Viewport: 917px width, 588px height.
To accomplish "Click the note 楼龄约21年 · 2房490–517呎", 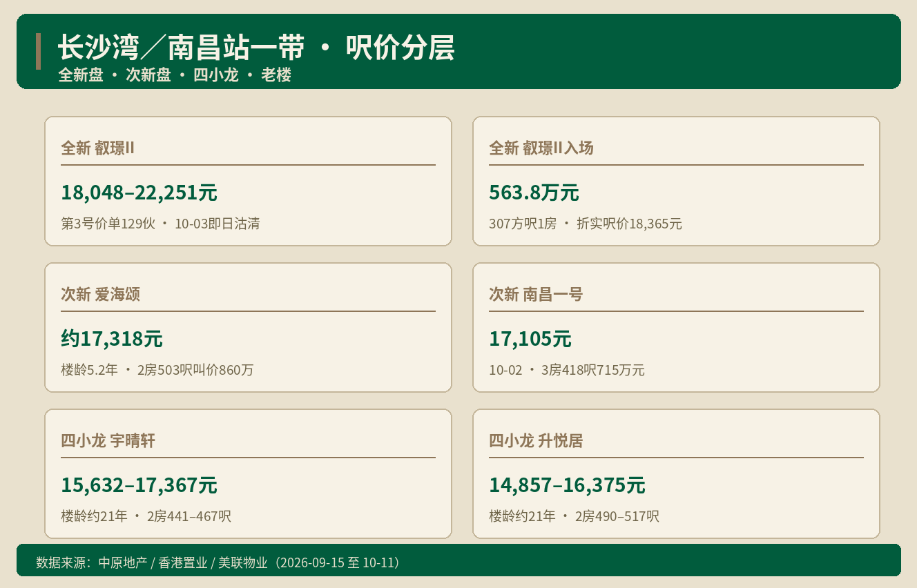I will click(x=575, y=516).
